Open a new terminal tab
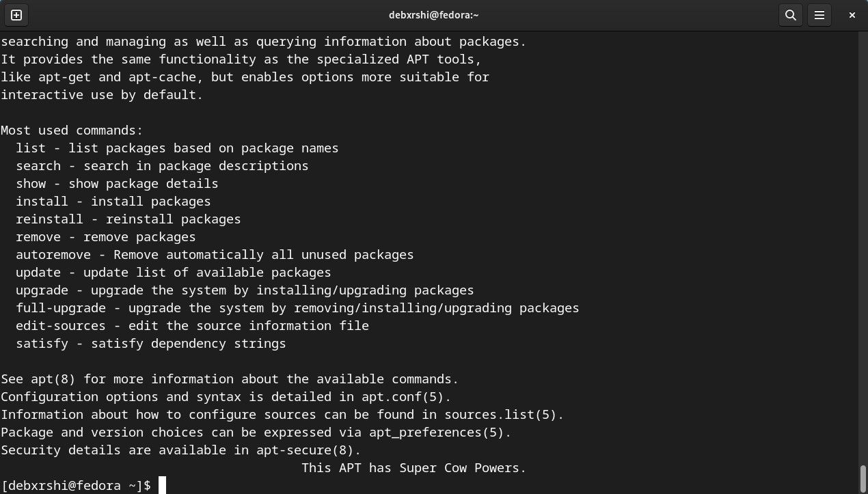This screenshot has width=868, height=494. tap(15, 14)
